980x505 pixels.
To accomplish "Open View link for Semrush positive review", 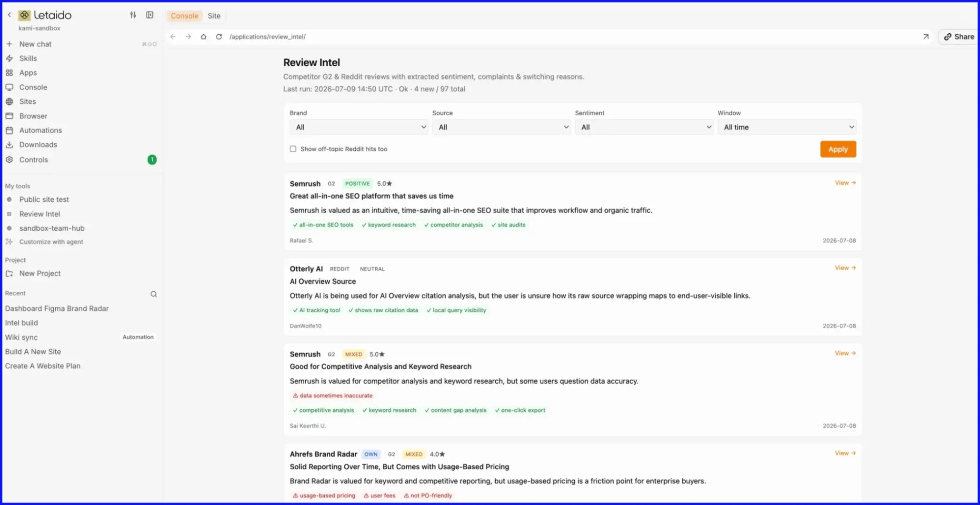I will coord(845,183).
